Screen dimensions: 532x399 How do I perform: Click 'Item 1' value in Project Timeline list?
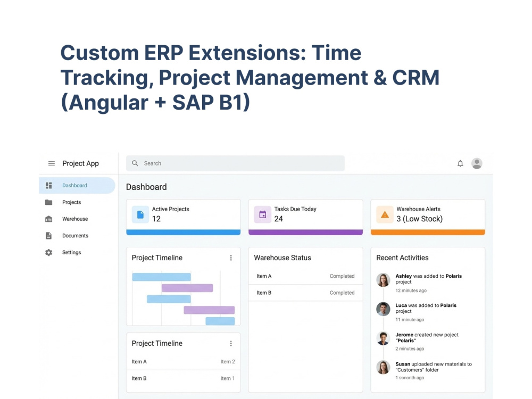tap(227, 378)
